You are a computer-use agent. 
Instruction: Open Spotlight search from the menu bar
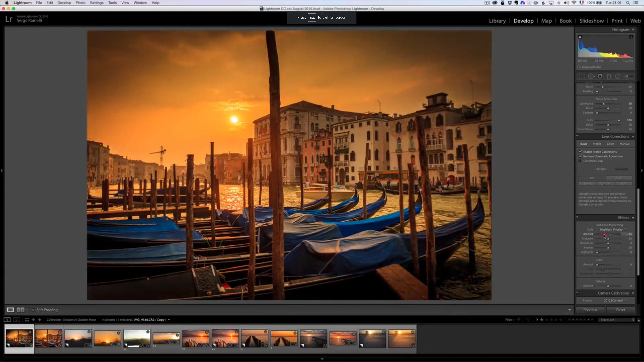coord(628,3)
